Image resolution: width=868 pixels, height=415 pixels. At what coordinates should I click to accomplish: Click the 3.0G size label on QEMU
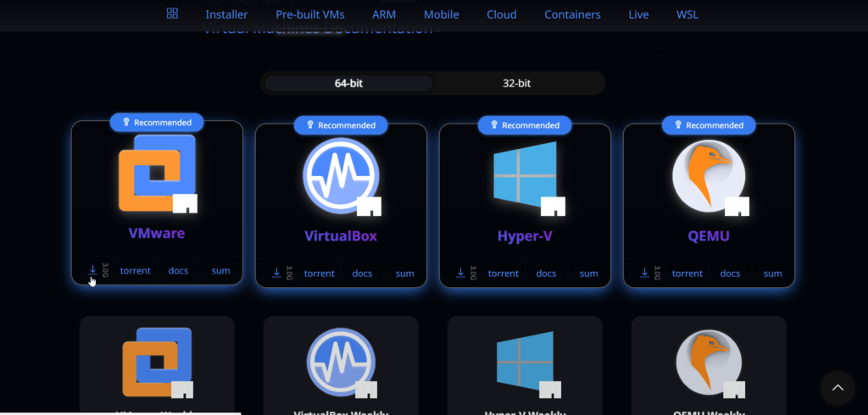657,274
